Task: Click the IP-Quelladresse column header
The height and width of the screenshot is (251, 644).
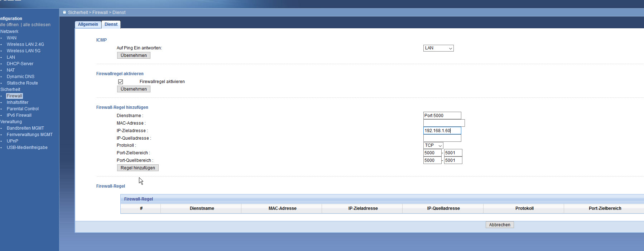Action: (443, 208)
